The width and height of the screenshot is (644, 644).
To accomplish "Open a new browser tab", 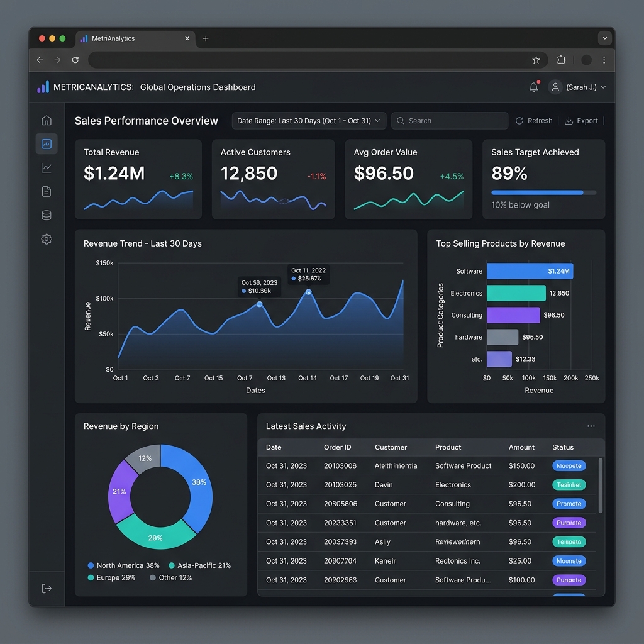I will click(206, 38).
